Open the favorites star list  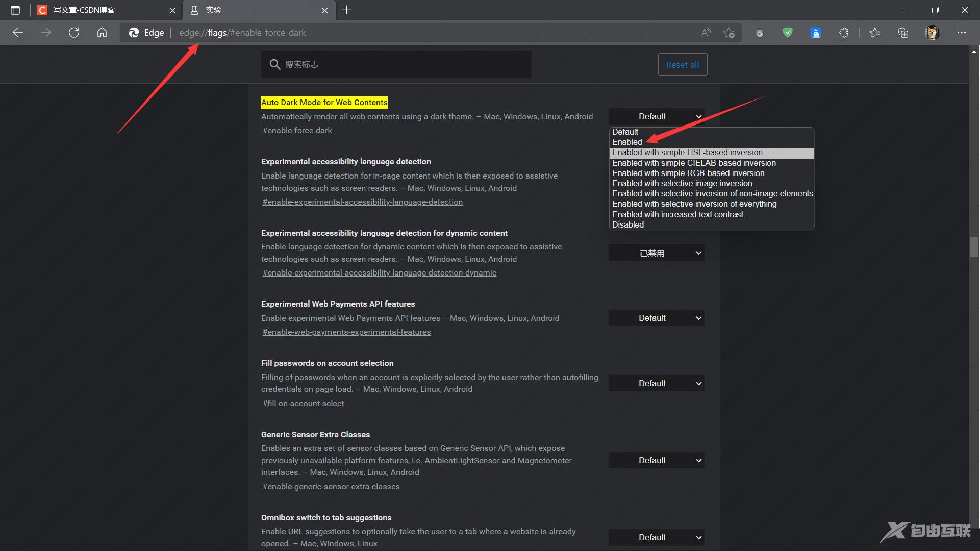875,33
